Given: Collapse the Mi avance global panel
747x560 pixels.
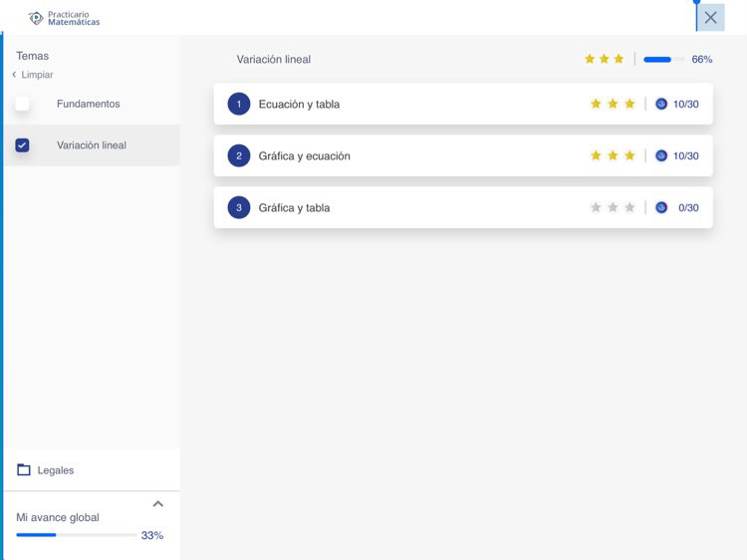Looking at the screenshot, I should (157, 504).
